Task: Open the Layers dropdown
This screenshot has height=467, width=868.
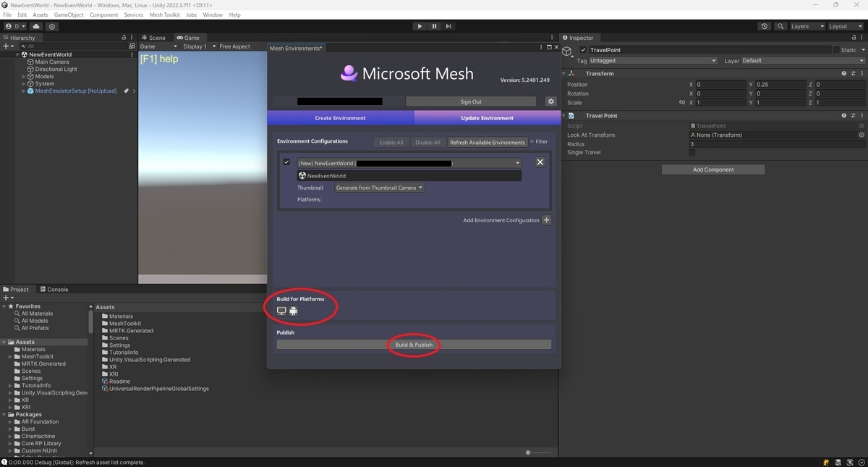Action: [x=807, y=26]
